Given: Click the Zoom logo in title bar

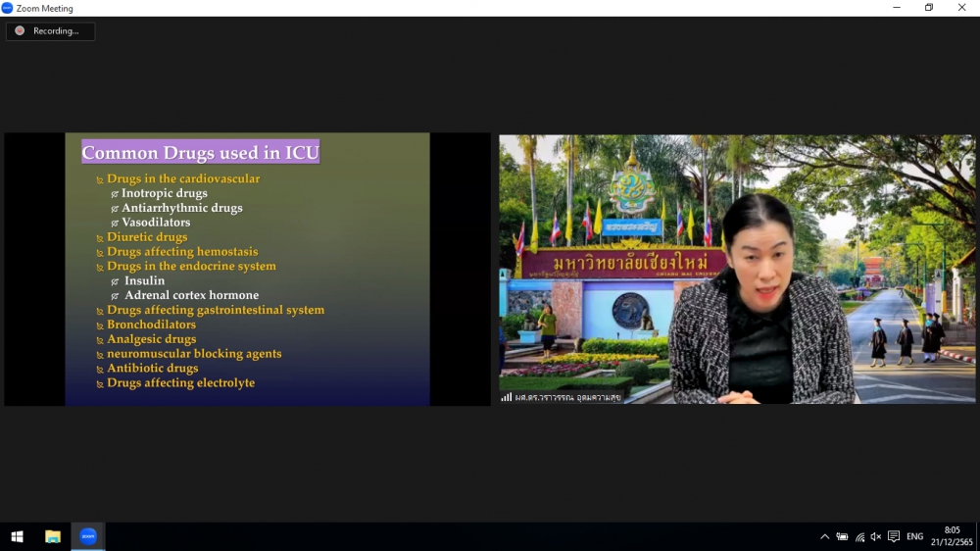Looking at the screenshot, I should click(x=8, y=8).
